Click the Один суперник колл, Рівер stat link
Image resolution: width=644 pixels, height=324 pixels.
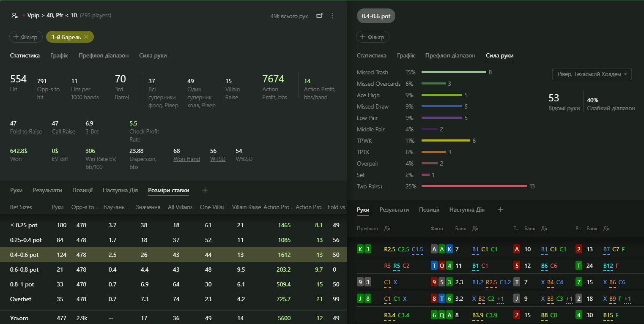click(201, 97)
